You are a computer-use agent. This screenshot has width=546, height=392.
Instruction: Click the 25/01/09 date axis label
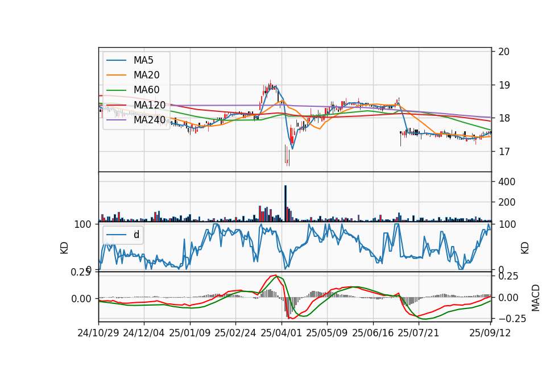(x=190, y=333)
